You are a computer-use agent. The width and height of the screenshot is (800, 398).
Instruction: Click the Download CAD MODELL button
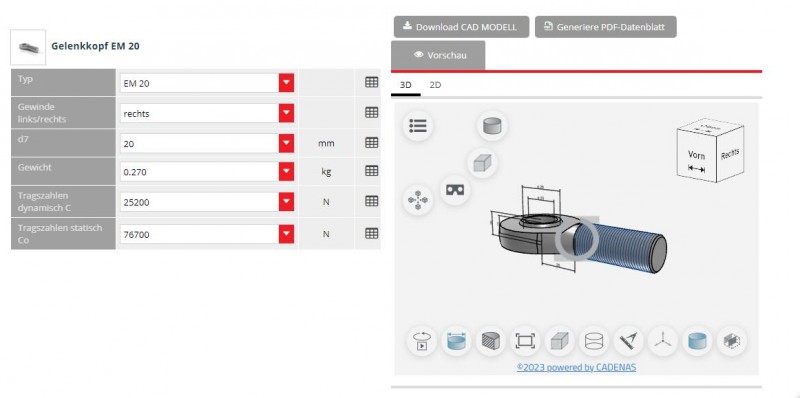461,27
